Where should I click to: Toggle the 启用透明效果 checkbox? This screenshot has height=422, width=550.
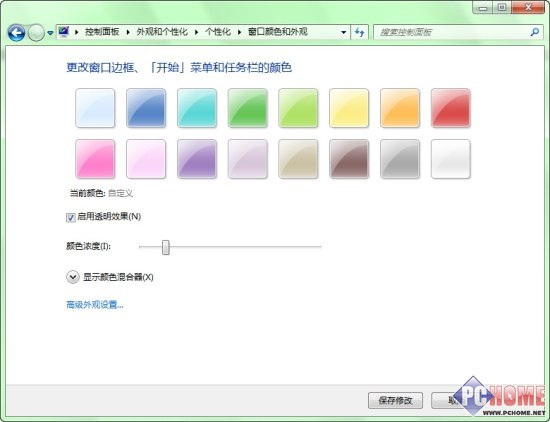coord(71,217)
